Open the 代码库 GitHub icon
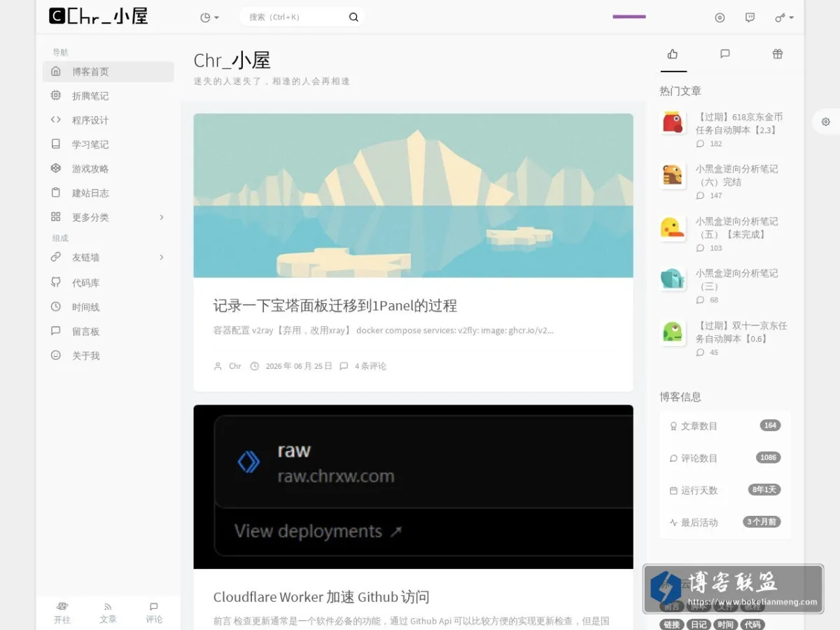The height and width of the screenshot is (630, 840). pyautogui.click(x=56, y=282)
